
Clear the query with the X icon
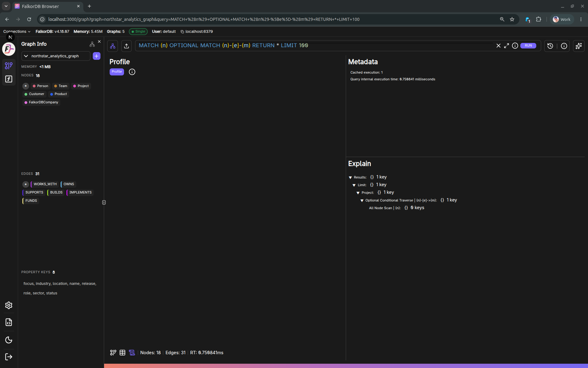(498, 46)
